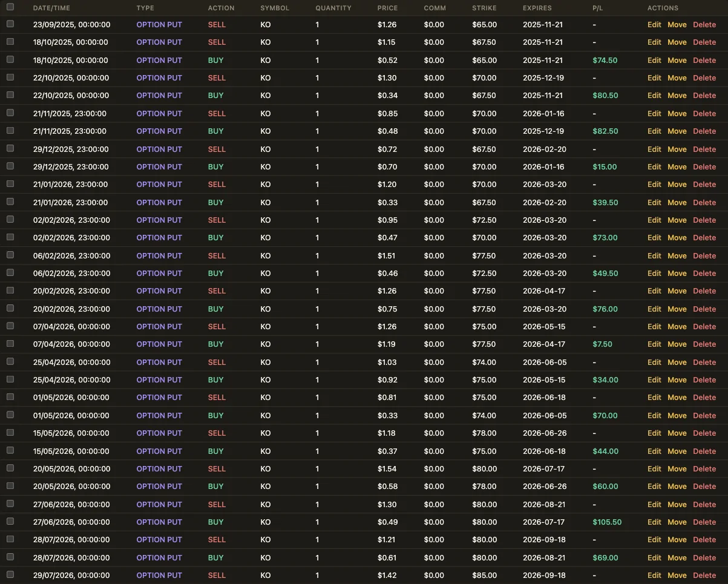Click the QUANTITY column header
Viewport: 728px width, 584px height.
333,8
